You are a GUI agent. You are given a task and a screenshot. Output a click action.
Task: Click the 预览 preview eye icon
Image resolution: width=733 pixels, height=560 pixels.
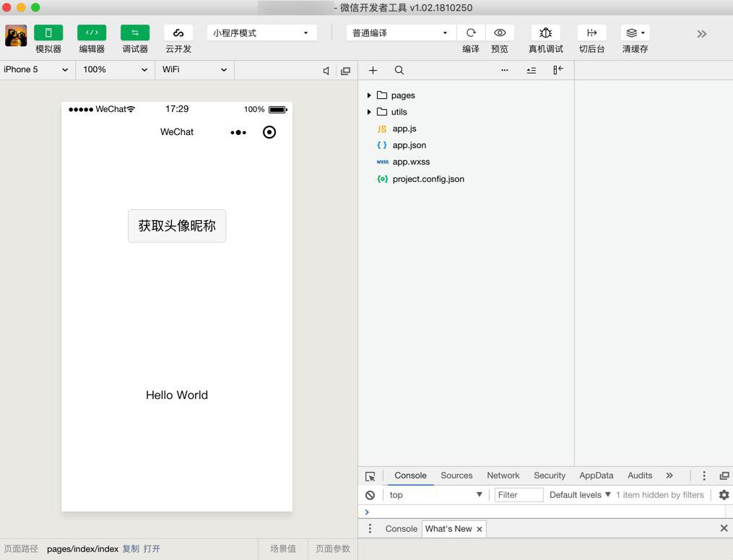(x=500, y=32)
